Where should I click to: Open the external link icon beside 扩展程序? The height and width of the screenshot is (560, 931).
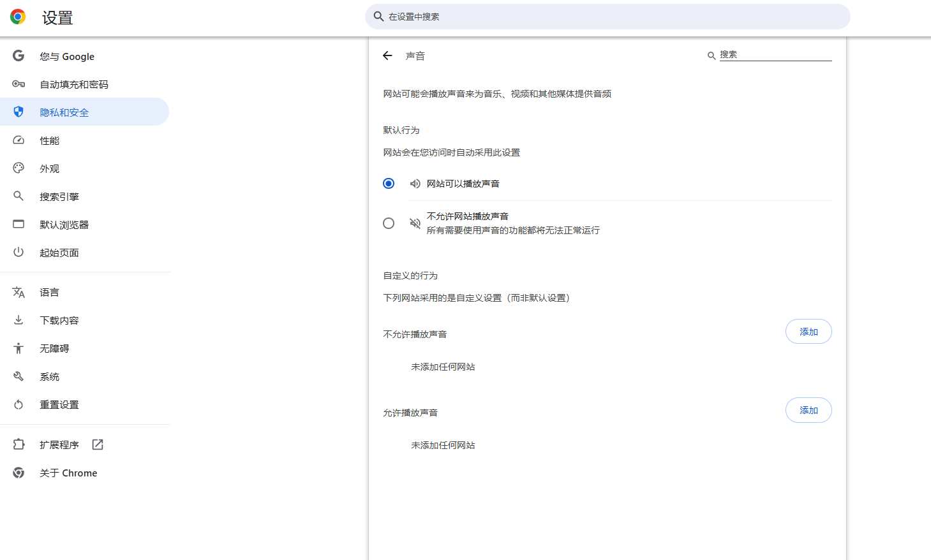(x=98, y=445)
